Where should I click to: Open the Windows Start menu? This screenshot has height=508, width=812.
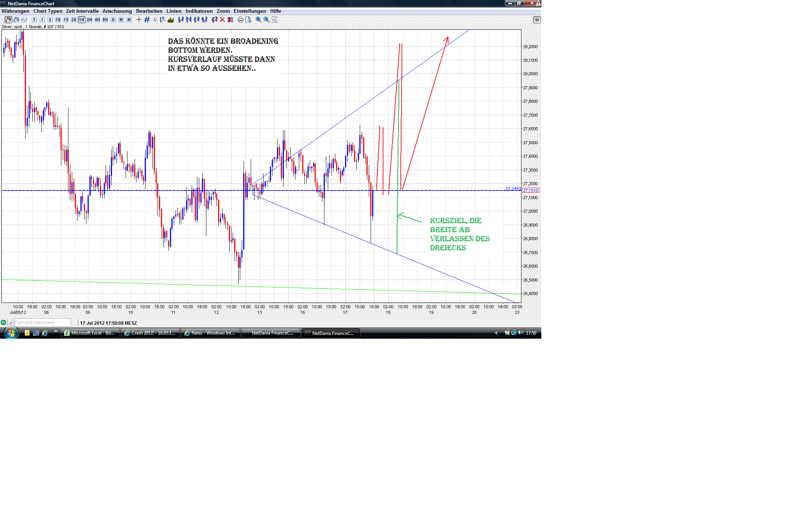tap(10, 333)
